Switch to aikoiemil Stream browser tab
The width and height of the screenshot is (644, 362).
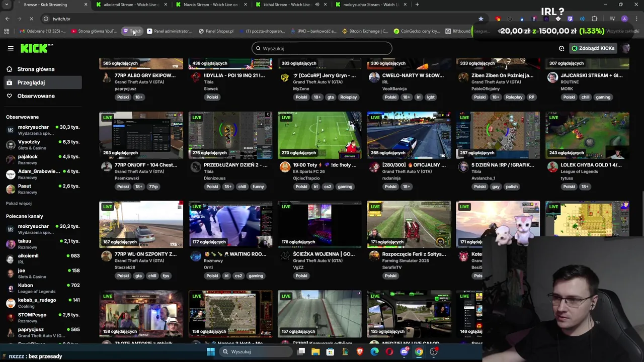point(131,5)
